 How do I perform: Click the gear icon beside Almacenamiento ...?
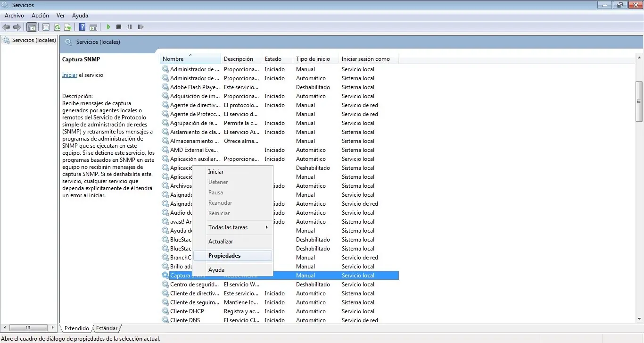pos(165,141)
